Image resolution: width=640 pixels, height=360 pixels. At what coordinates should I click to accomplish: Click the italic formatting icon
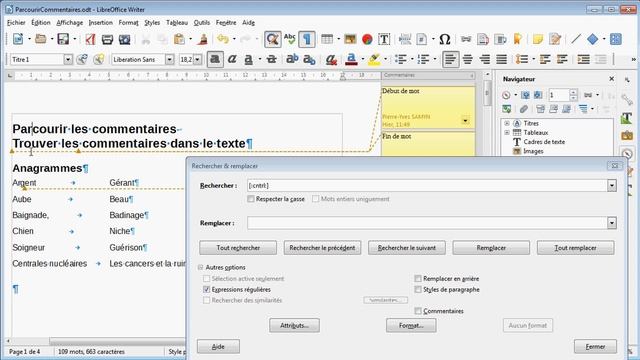[232, 60]
